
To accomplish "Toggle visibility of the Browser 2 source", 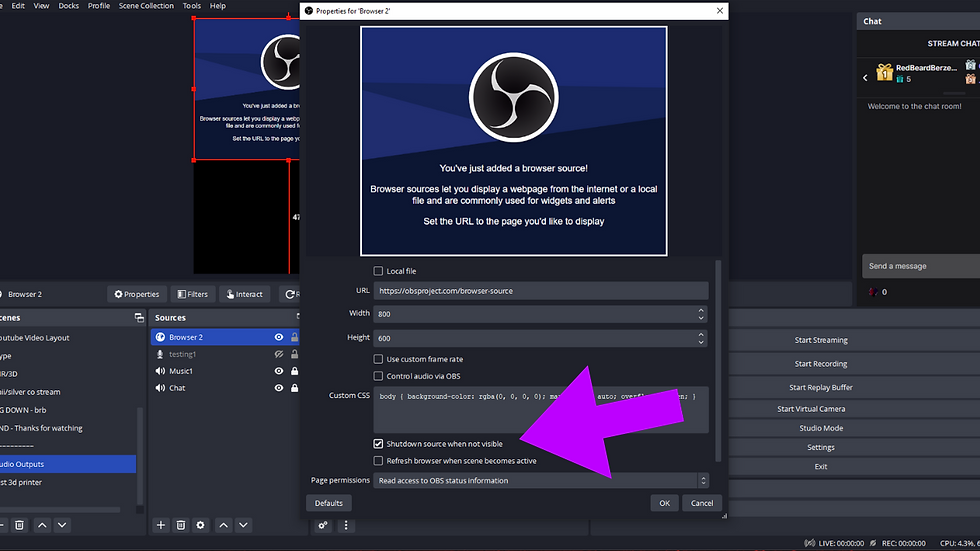I will [x=279, y=337].
